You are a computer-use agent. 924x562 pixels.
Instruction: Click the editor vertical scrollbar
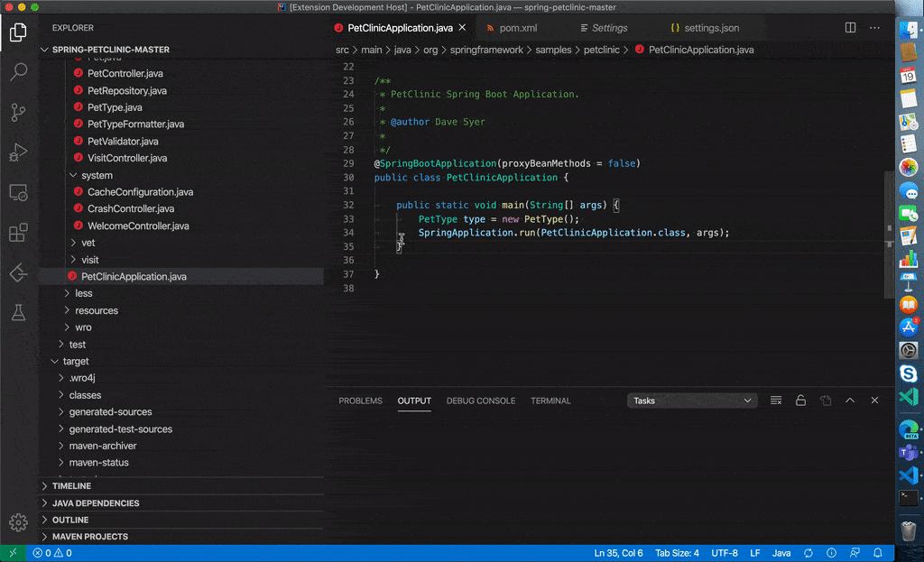point(889,235)
